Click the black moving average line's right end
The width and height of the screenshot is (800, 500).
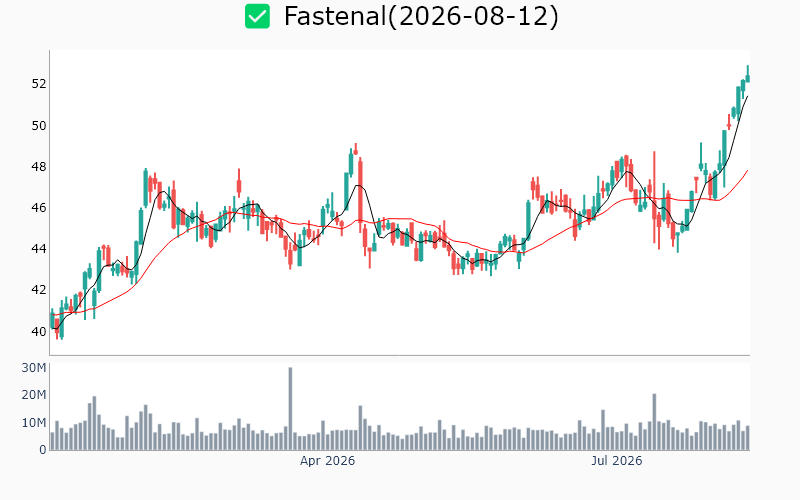point(747,96)
